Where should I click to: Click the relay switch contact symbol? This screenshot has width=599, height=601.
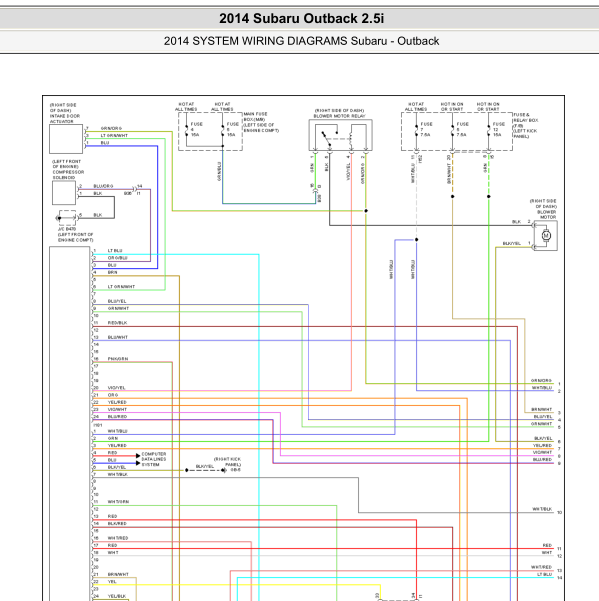(x=326, y=139)
